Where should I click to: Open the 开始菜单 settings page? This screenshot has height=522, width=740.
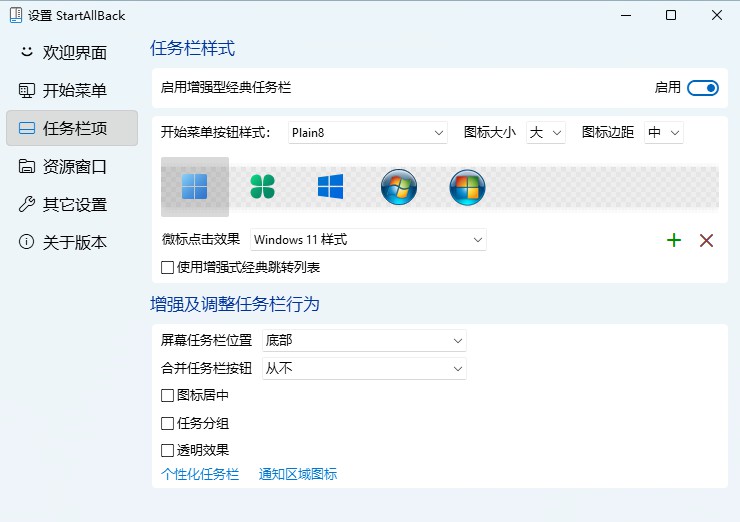(x=72, y=91)
